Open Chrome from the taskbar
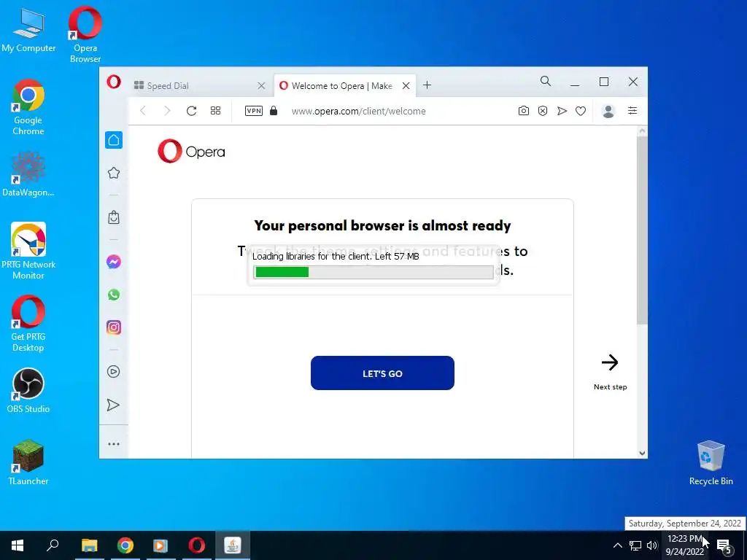The width and height of the screenshot is (747, 560). click(125, 545)
